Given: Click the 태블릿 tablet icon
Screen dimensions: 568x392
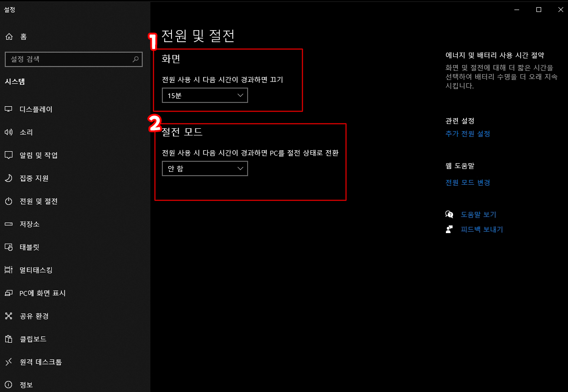Looking at the screenshot, I should point(9,247).
